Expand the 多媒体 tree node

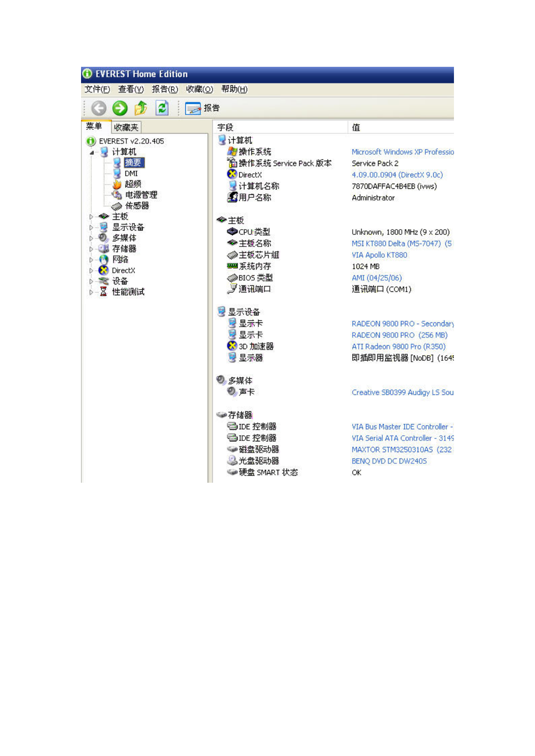(91, 238)
